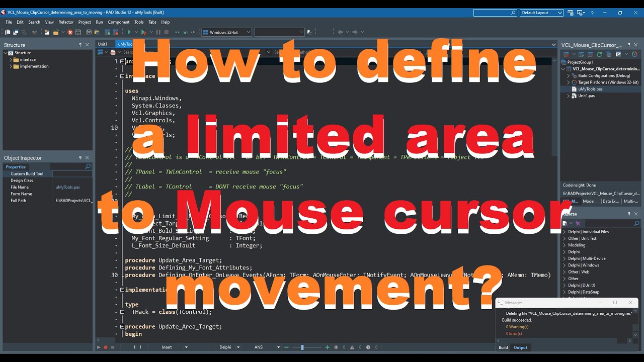
Task: Click zoom-out minus icon in editor status bar
Action: (286, 347)
